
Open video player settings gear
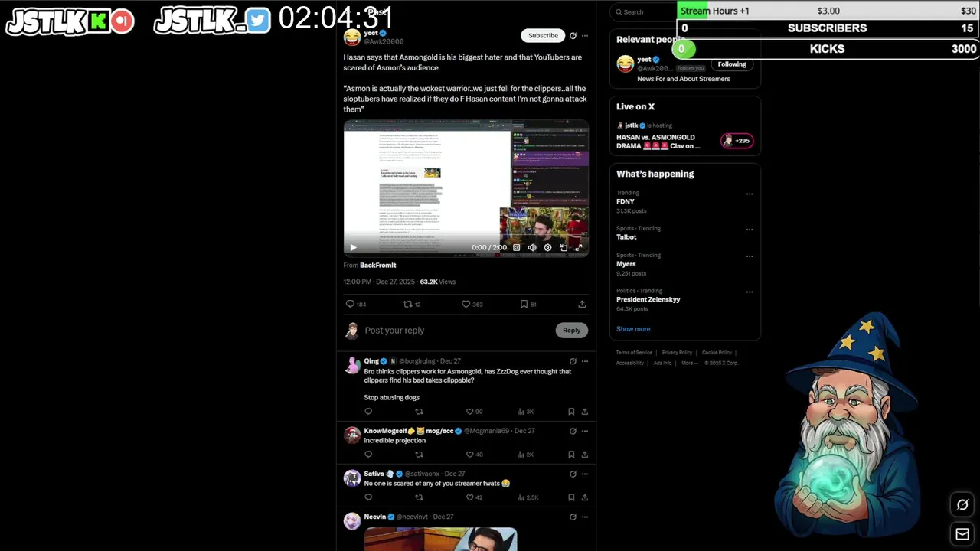coord(547,247)
